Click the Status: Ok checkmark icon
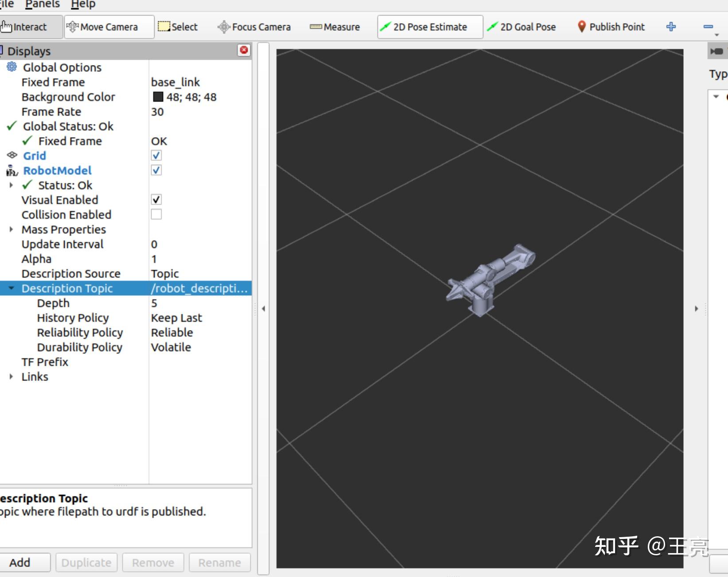Viewport: 728px width, 577px height. coord(27,185)
